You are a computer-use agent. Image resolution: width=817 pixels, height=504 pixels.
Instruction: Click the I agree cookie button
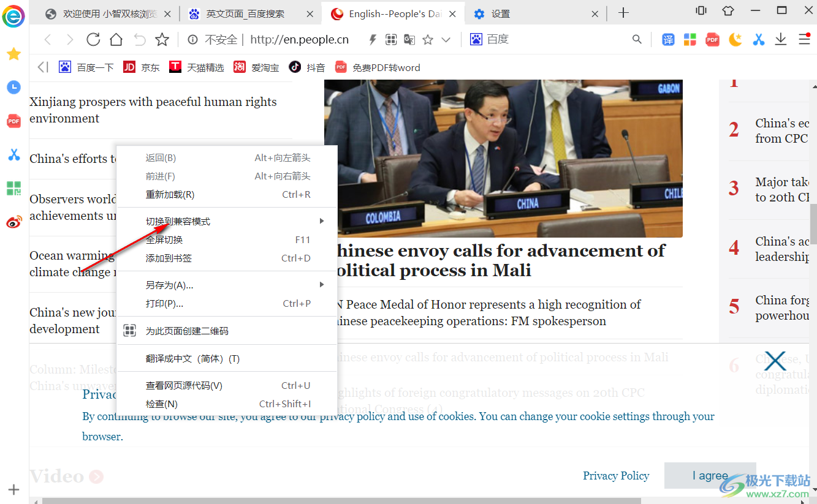(710, 475)
